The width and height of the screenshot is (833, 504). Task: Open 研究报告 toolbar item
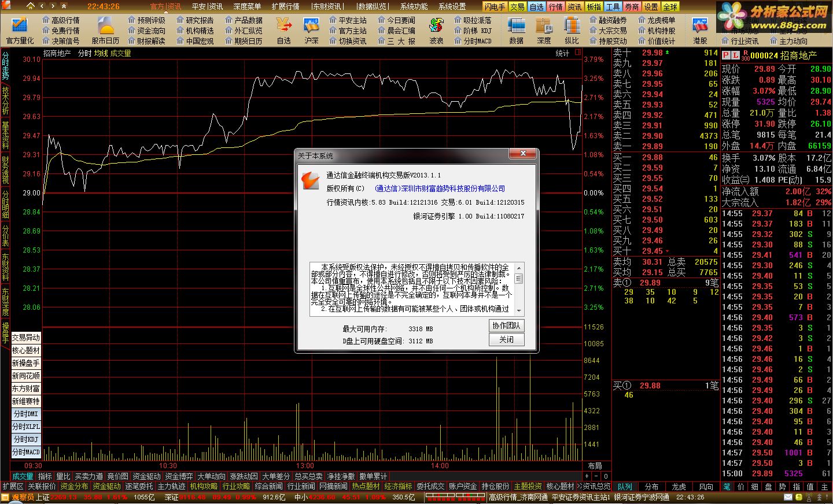(196, 20)
